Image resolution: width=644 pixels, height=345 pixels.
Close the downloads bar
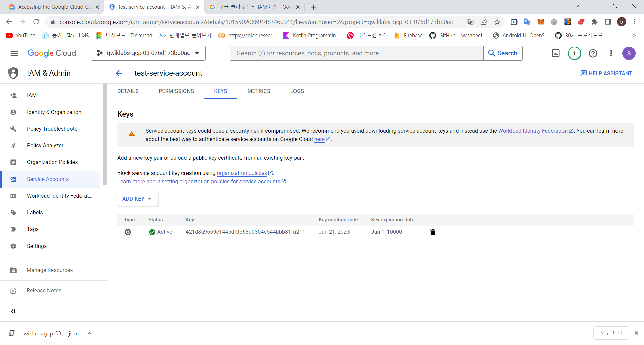pyautogui.click(x=636, y=333)
